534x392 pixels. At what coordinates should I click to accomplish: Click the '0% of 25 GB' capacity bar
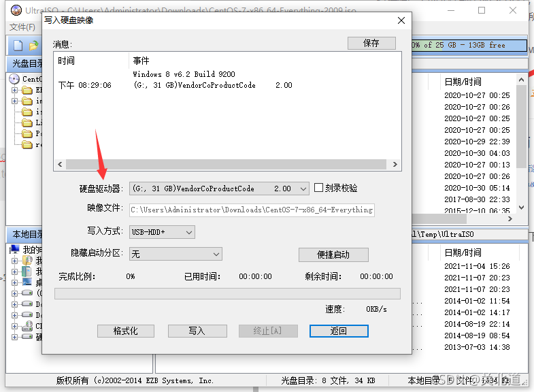(469, 46)
